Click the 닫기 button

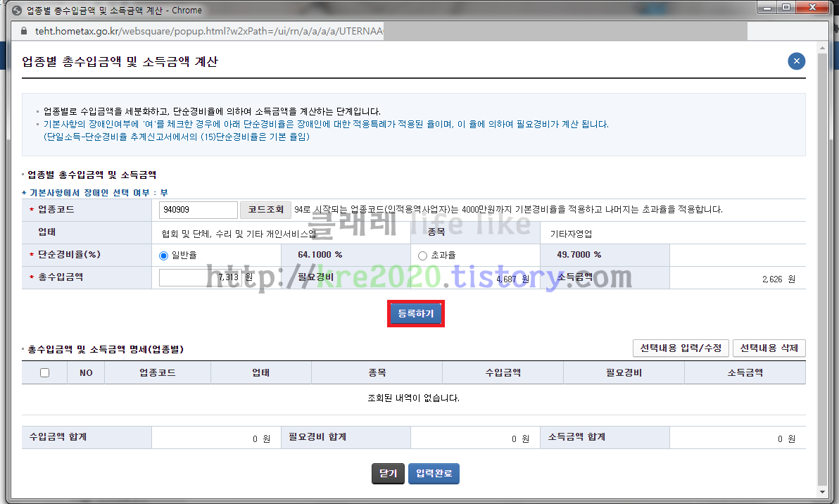[x=388, y=474]
